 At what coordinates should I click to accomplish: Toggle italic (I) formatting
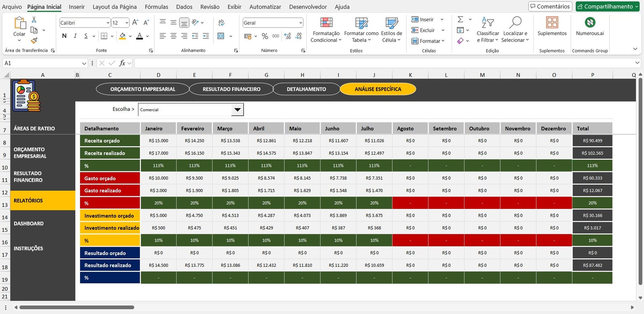point(75,36)
